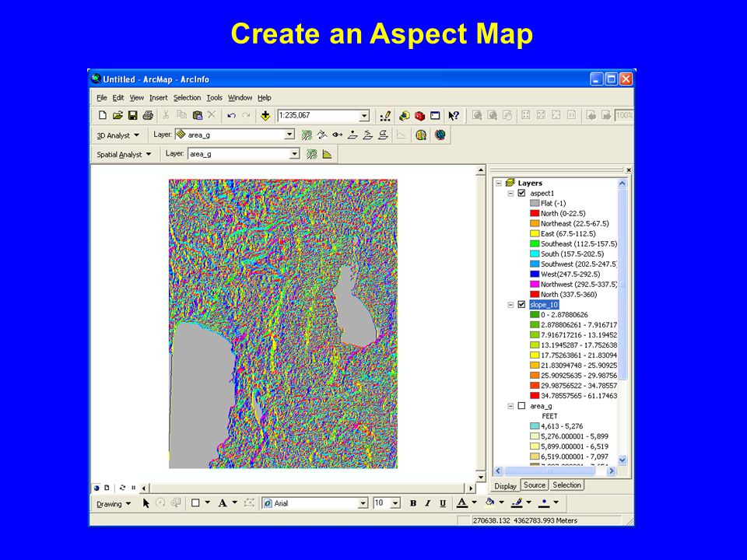Open the font size dropdown
747x560 pixels.
(x=395, y=503)
